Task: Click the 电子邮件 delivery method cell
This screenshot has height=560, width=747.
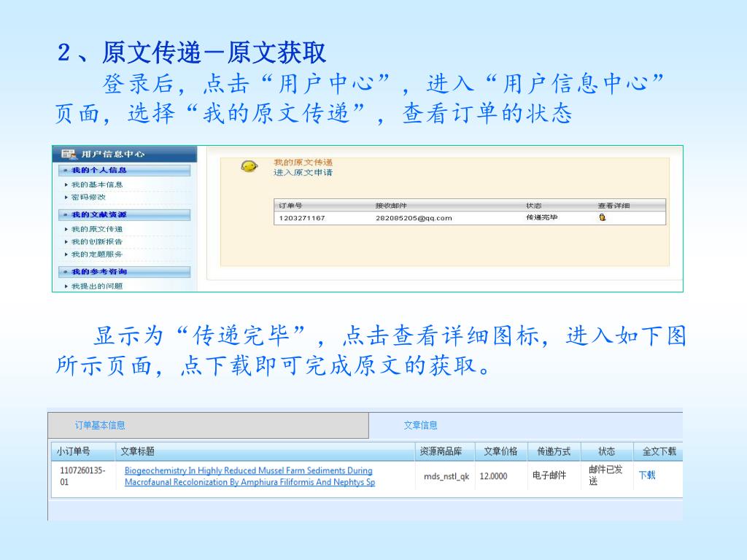Action: pyautogui.click(x=549, y=475)
